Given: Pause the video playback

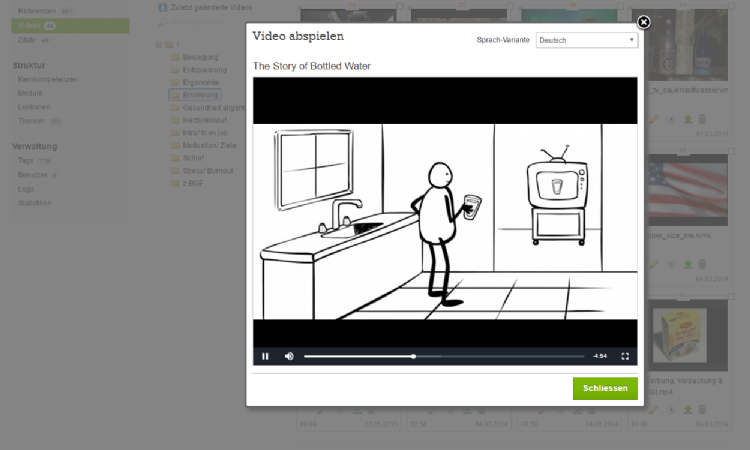Looking at the screenshot, I should tap(265, 356).
